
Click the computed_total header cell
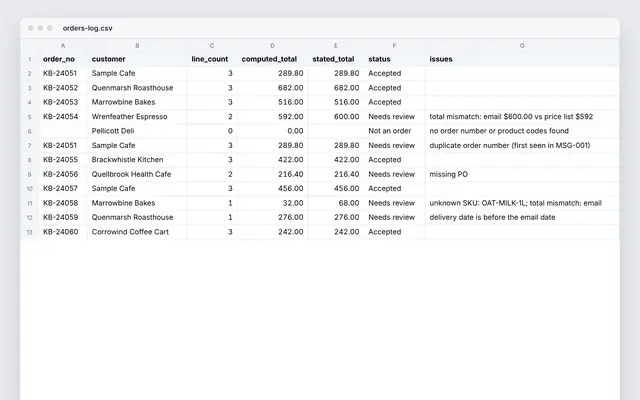click(x=273, y=59)
